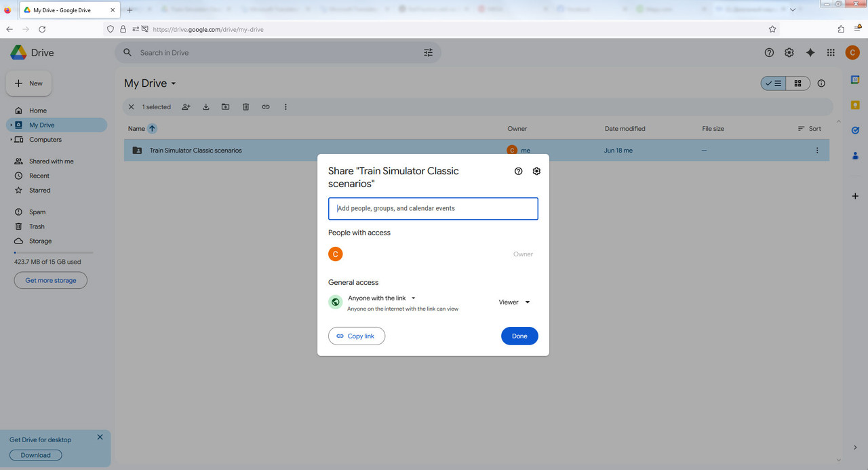The width and height of the screenshot is (868, 470).
Task: Click Download Drive for desktop button
Action: tap(36, 455)
